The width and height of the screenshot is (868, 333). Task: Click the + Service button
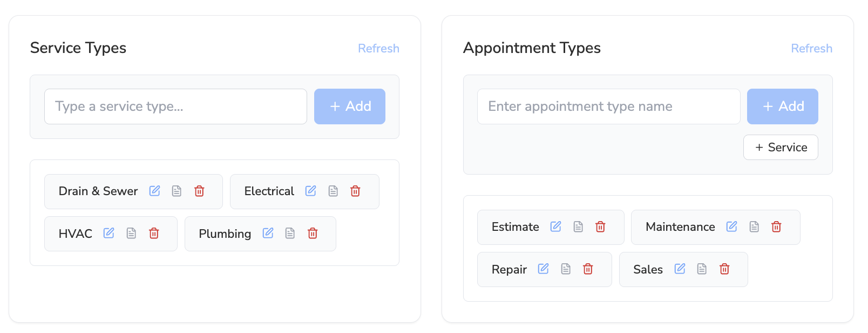(x=781, y=148)
